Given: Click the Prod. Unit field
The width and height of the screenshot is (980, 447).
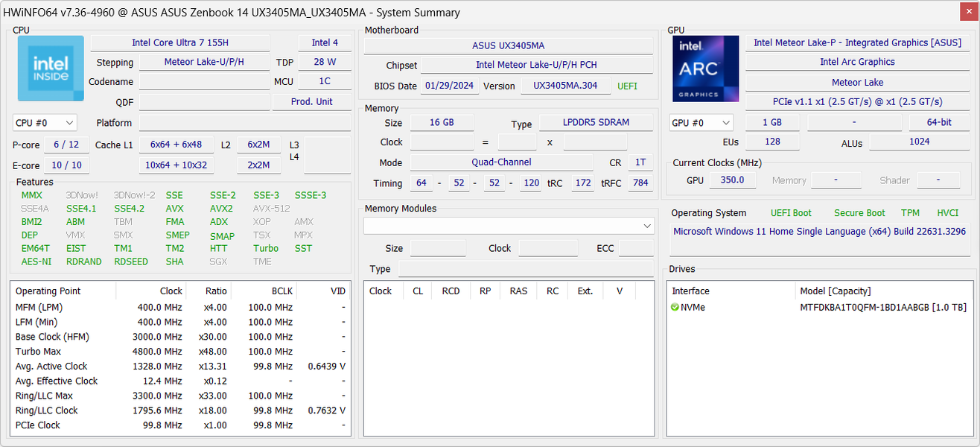Looking at the screenshot, I should click(x=311, y=102).
